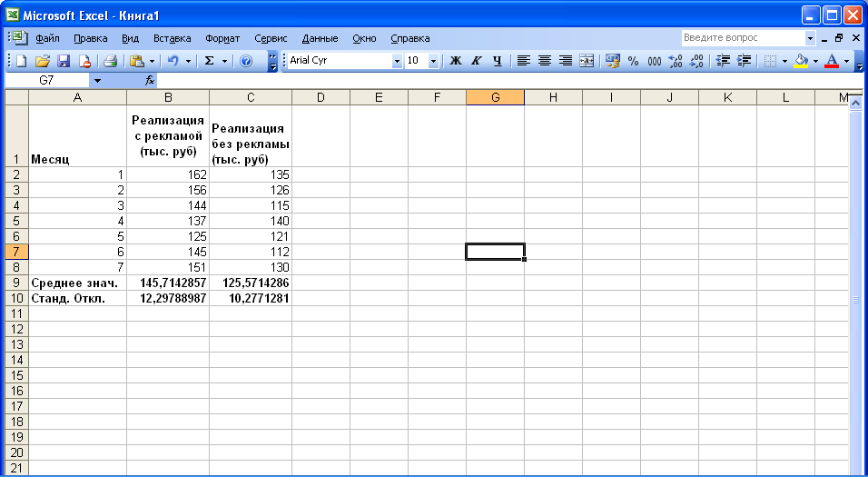This screenshot has height=477, width=868.
Task: Undo the last action
Action: (x=173, y=61)
